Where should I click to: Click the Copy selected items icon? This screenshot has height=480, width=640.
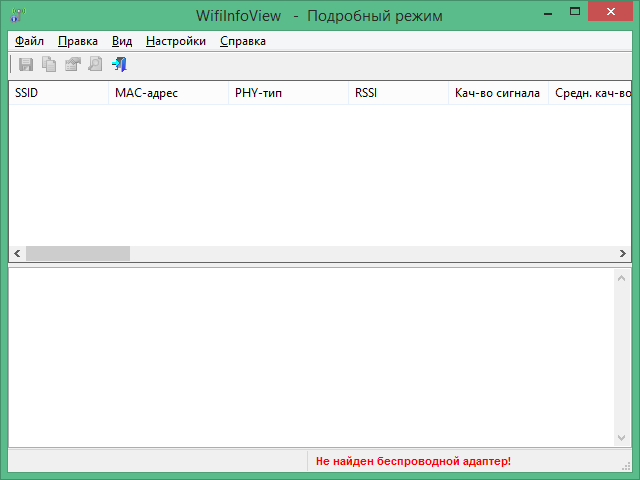click(x=49, y=65)
